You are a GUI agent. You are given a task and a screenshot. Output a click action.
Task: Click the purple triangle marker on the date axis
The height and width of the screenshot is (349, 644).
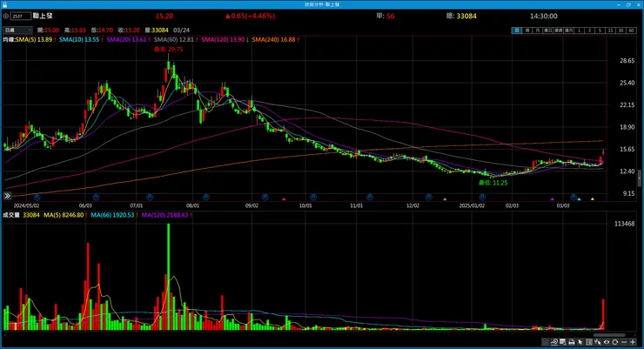(552, 199)
